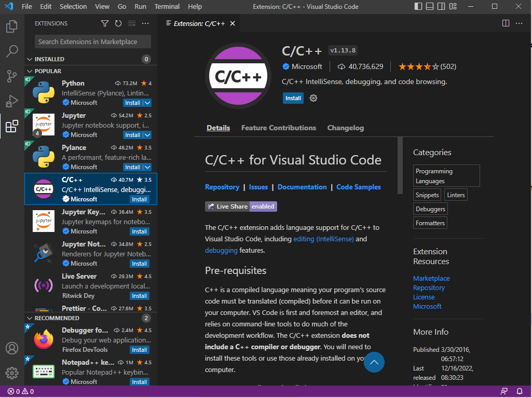Screen dimensions: 532x398
Task: Open the Issues link
Action: point(258,187)
